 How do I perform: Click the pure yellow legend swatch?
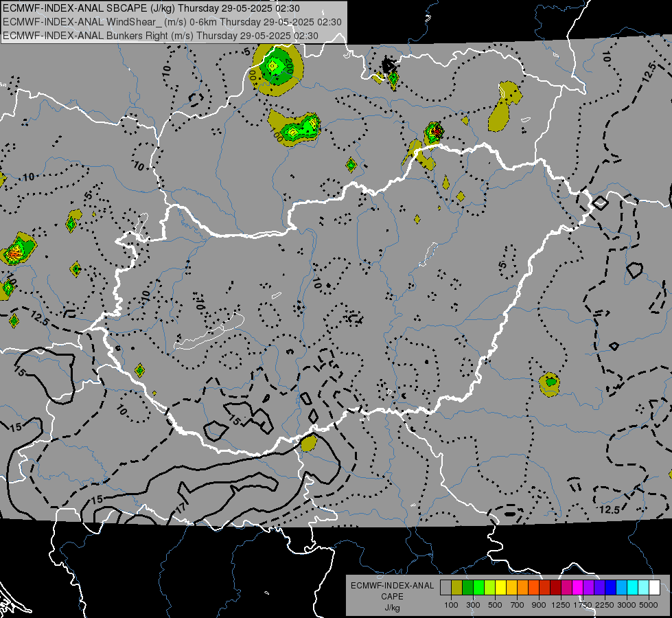[x=500, y=588]
